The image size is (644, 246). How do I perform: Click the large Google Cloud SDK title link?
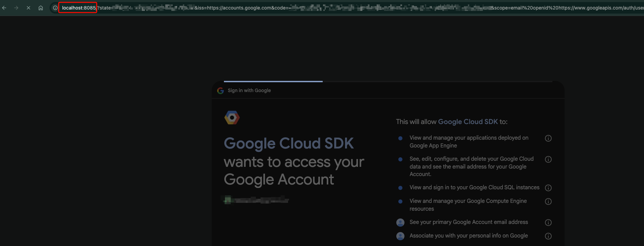pos(289,143)
